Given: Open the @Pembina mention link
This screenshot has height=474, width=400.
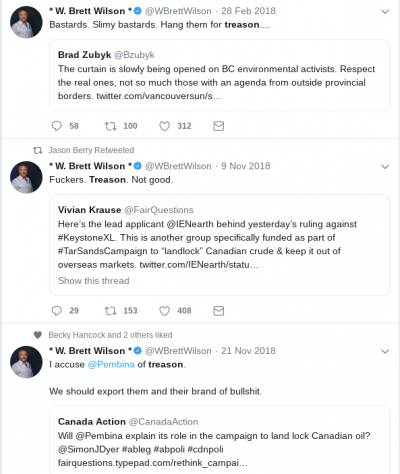Looking at the screenshot, I should 111,364.
